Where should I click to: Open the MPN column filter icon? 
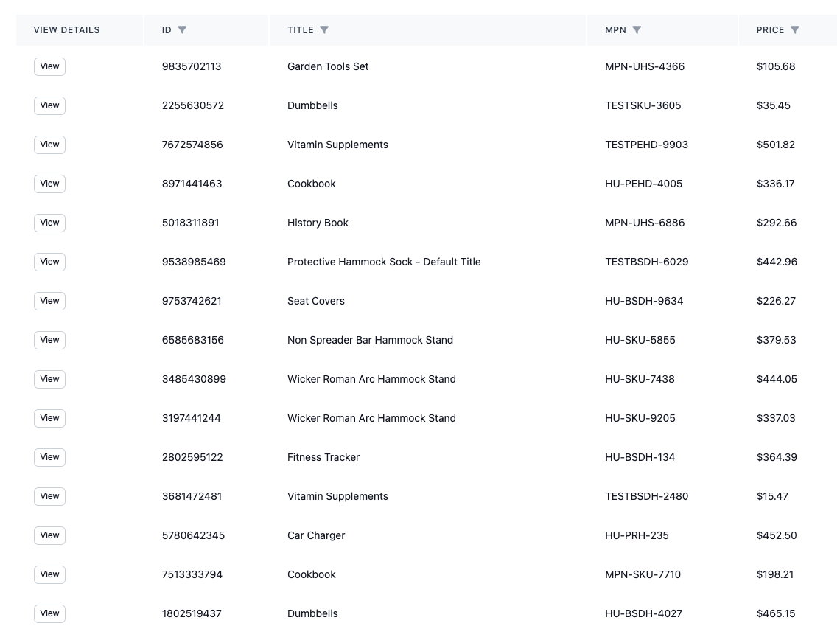tap(637, 30)
